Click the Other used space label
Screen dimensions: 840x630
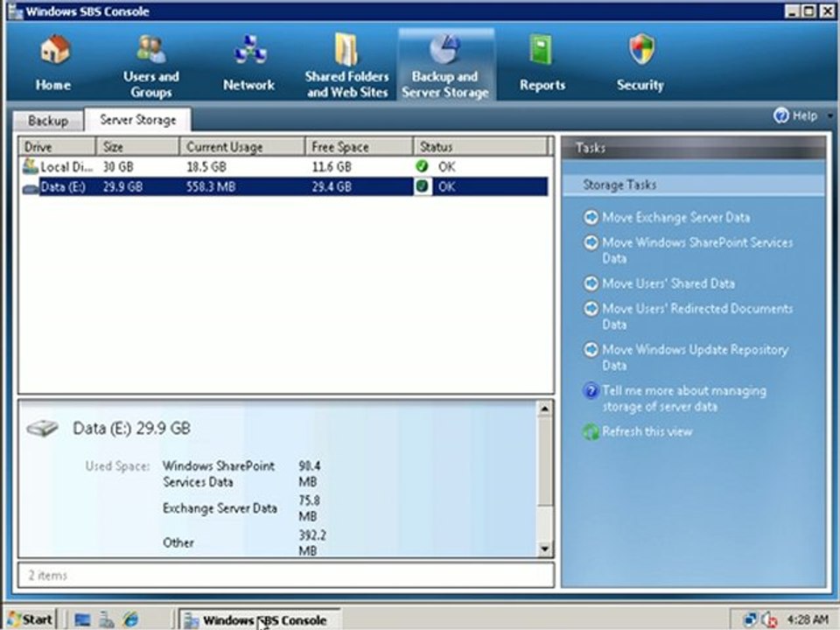pyautogui.click(x=178, y=542)
